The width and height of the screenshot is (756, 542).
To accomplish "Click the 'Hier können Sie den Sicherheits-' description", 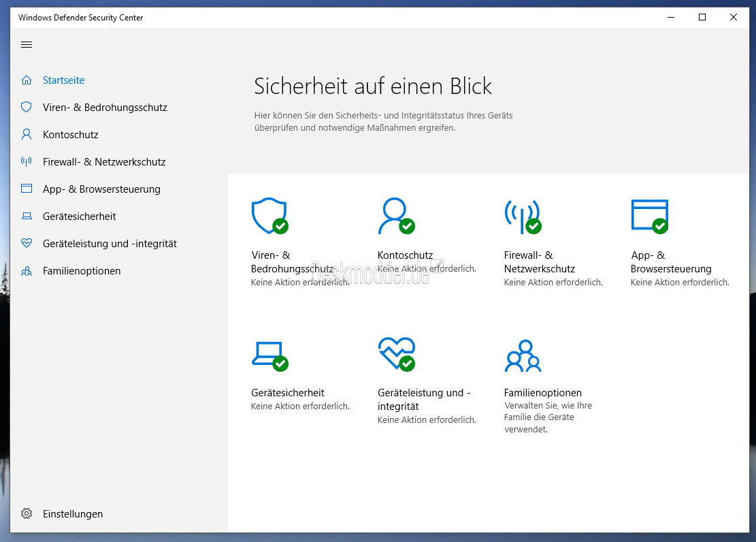I will coord(383,122).
